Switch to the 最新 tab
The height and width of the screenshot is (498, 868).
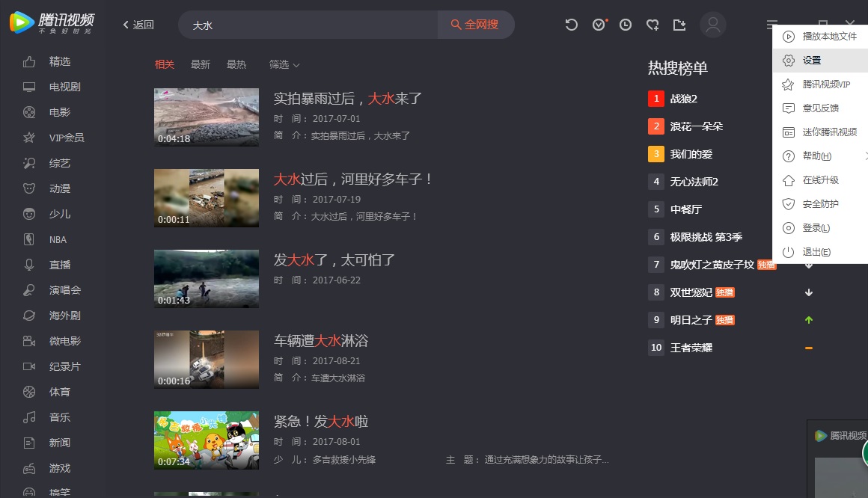(200, 64)
